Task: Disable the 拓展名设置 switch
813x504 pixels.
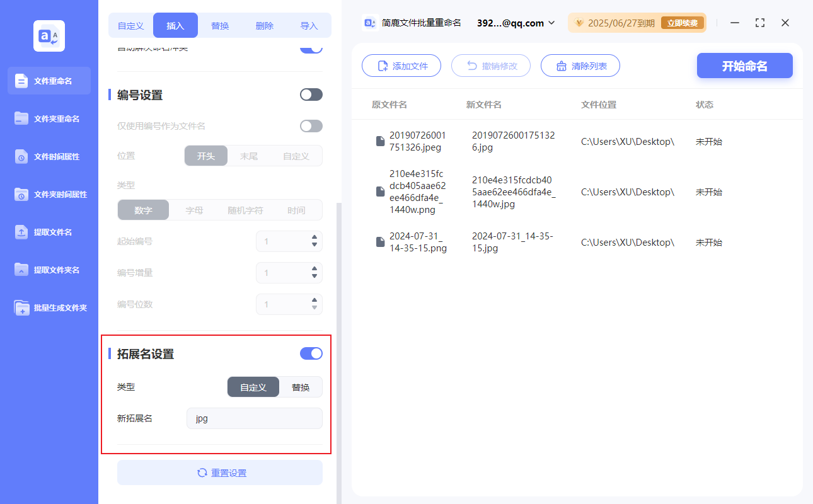Action: click(311, 353)
